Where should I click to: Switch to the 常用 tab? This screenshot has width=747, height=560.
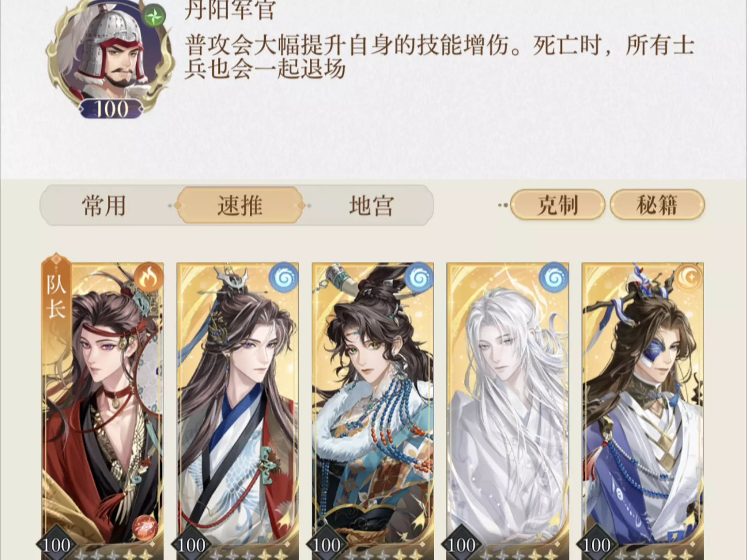tap(104, 205)
